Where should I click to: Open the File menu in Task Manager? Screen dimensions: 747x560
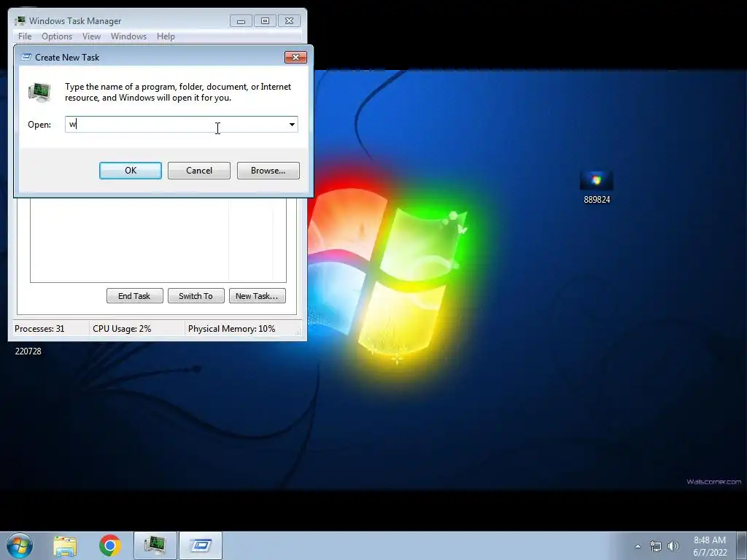tap(25, 36)
